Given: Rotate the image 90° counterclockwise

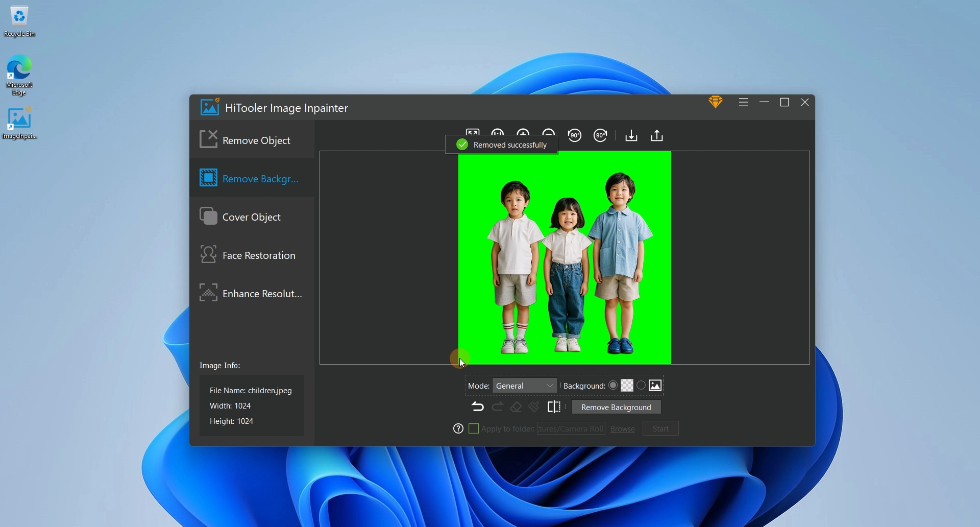Looking at the screenshot, I should pos(575,136).
